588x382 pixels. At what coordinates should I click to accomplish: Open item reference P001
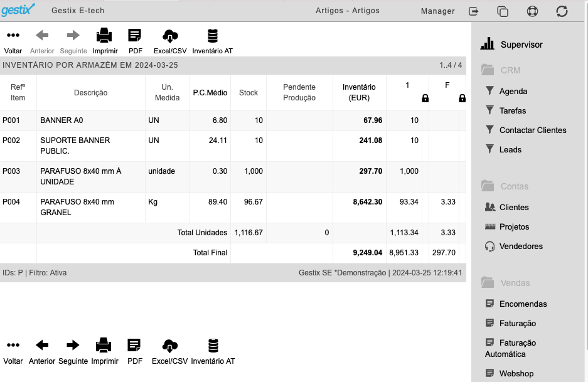11,120
